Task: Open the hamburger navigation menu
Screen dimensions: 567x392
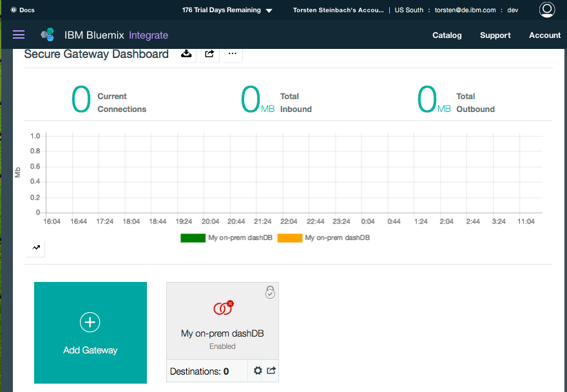Action: (19, 35)
